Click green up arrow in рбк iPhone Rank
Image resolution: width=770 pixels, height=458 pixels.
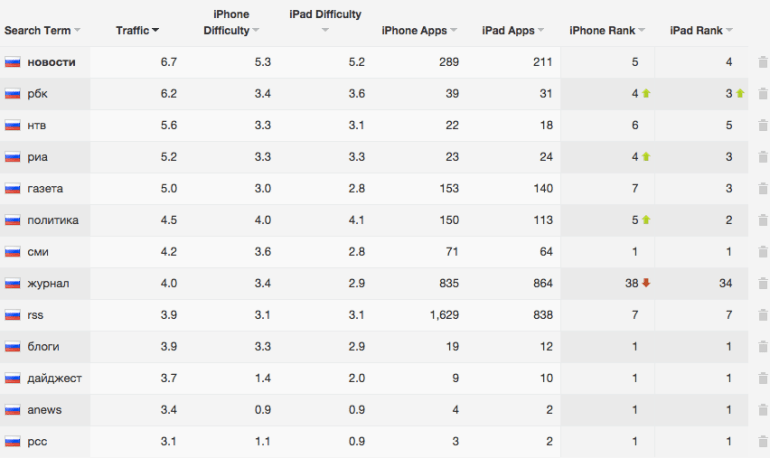(x=646, y=93)
